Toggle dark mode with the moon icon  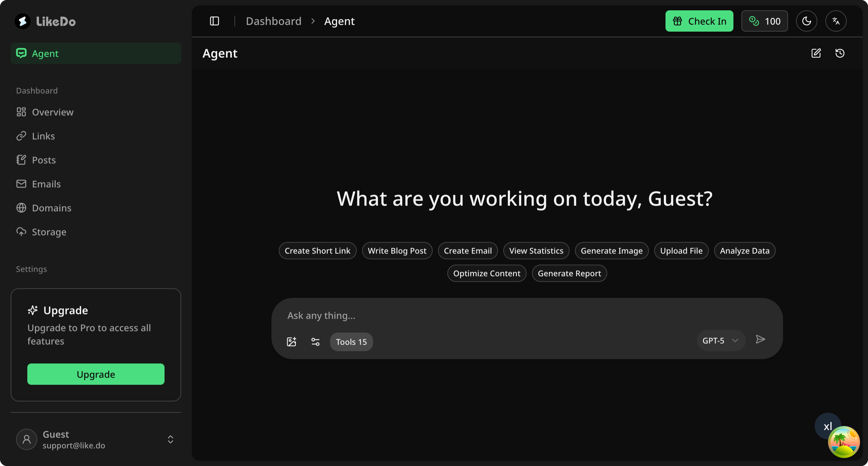(x=807, y=21)
